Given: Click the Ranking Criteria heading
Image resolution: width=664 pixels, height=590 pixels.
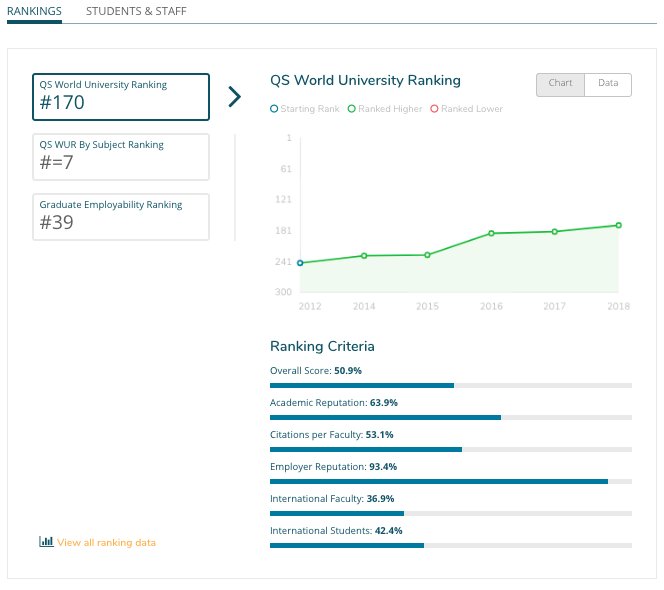Looking at the screenshot, I should 322,346.
